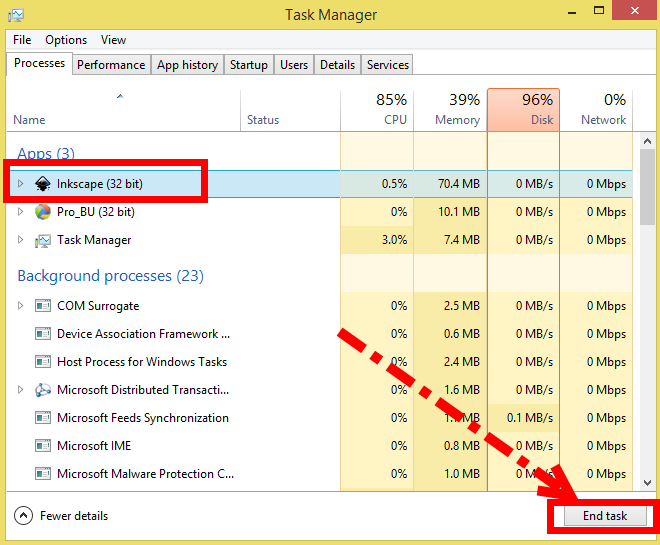Click Pro_BU memory value 10.1 MB
Screen dimensions: 660x545
(x=459, y=212)
